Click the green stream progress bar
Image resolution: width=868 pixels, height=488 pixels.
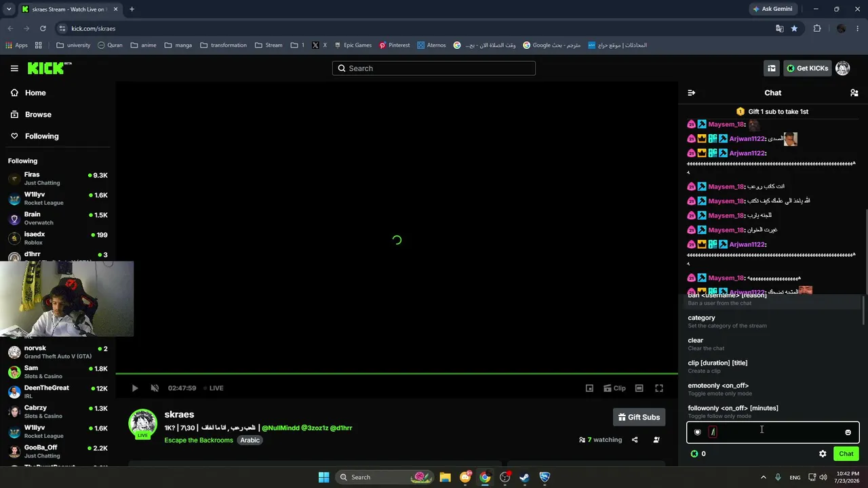click(397, 373)
